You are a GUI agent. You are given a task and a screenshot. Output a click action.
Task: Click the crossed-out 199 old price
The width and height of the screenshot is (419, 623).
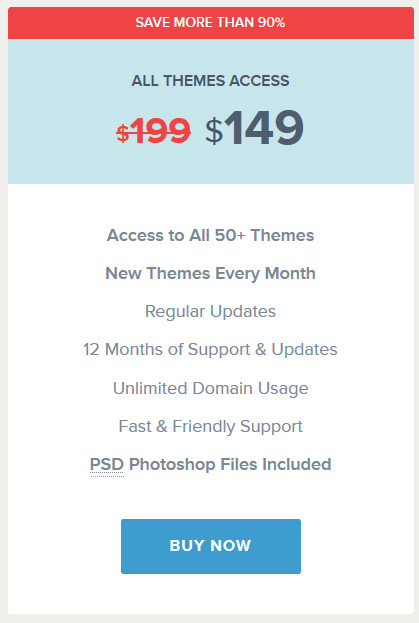pyautogui.click(x=160, y=131)
